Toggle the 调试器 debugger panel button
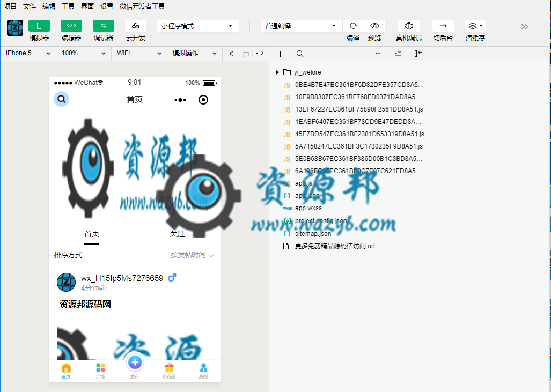 tap(104, 26)
